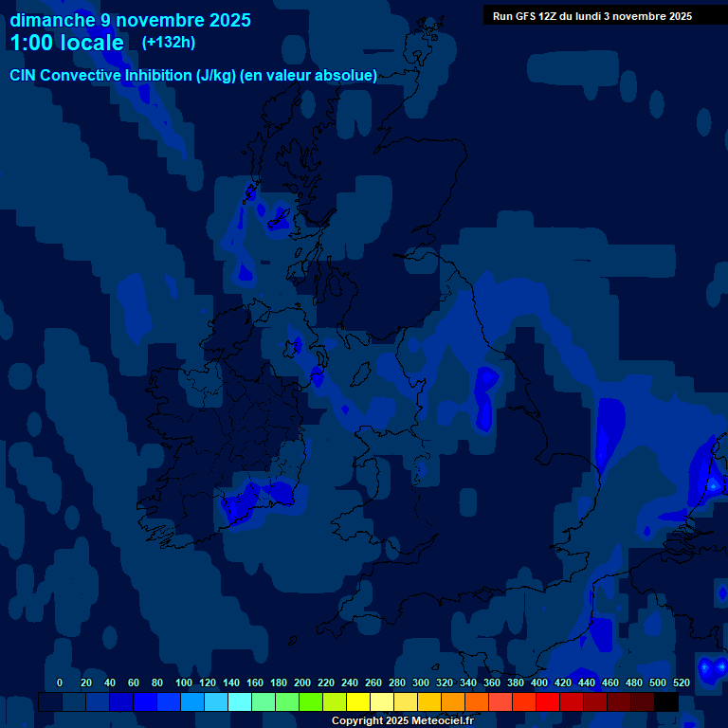This screenshot has height=728, width=728.
Task: Click the 'dimanche 9 novembre 2025' date title
Action: (x=130, y=20)
